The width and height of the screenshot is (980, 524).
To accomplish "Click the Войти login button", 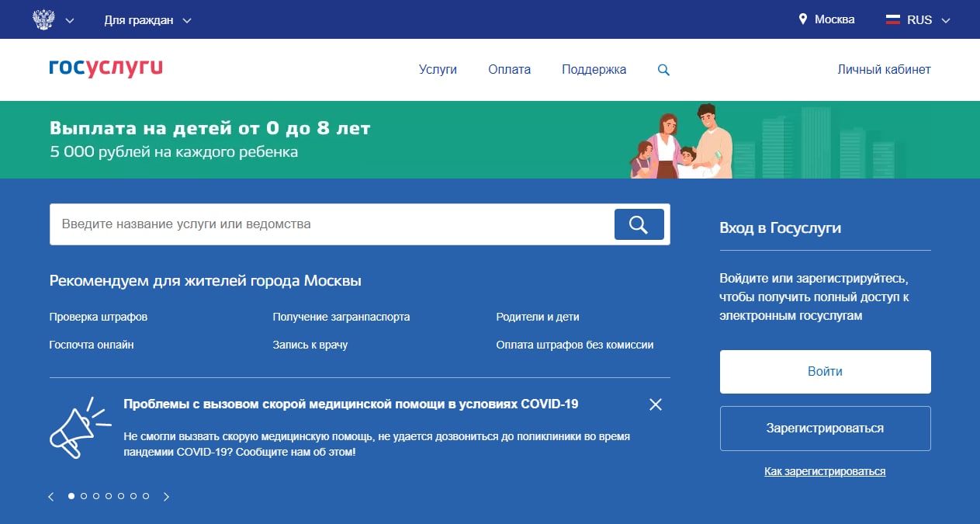I will (x=825, y=372).
